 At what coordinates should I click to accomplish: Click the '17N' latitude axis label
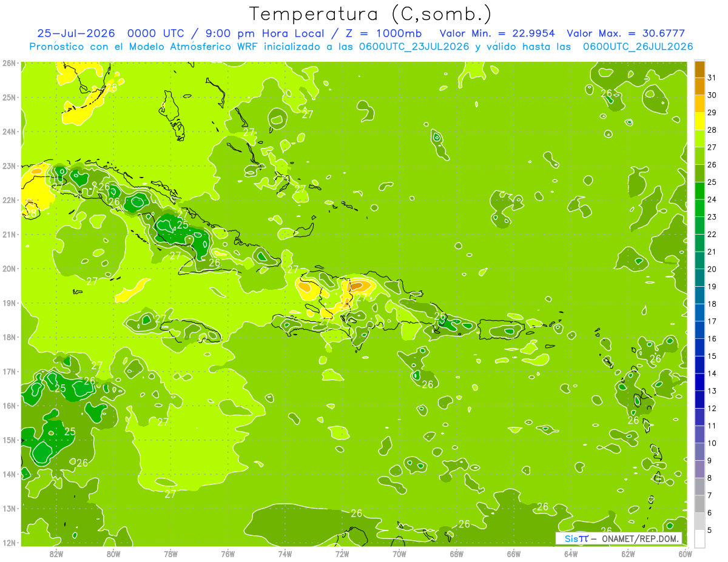point(8,372)
